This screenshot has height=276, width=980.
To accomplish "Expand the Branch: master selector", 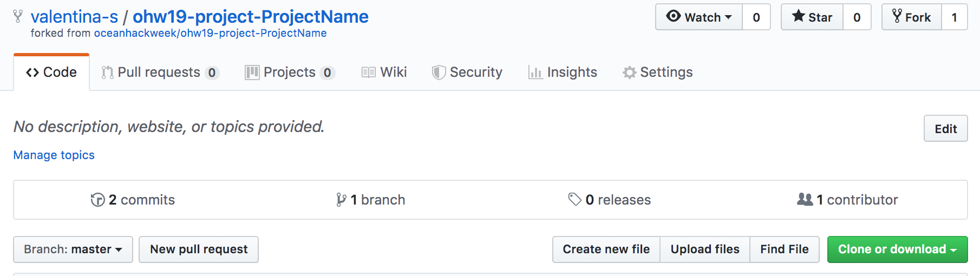I will click(x=73, y=249).
